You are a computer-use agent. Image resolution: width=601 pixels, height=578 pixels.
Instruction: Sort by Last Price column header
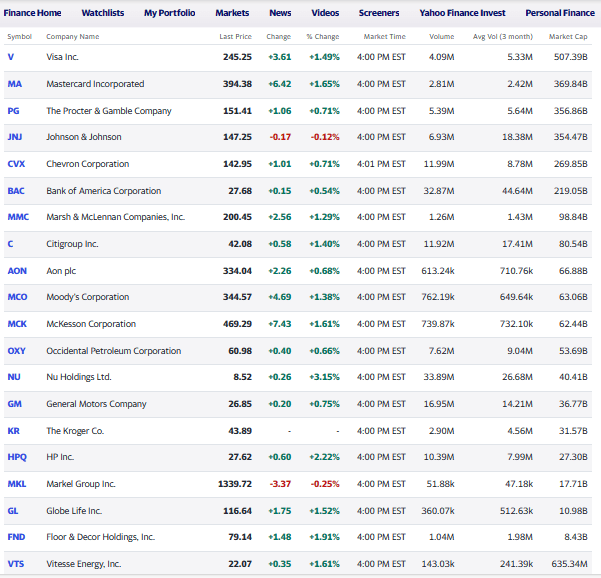[x=235, y=36]
